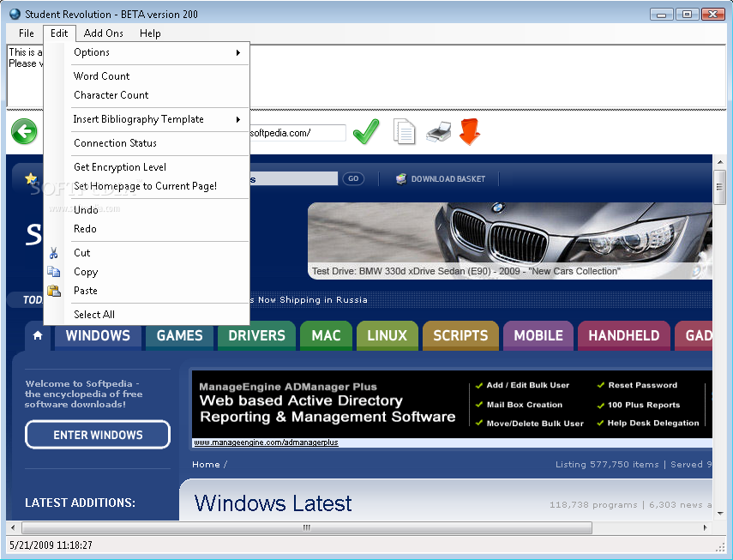
Task: Click the copy page documents icon
Action: point(405,132)
